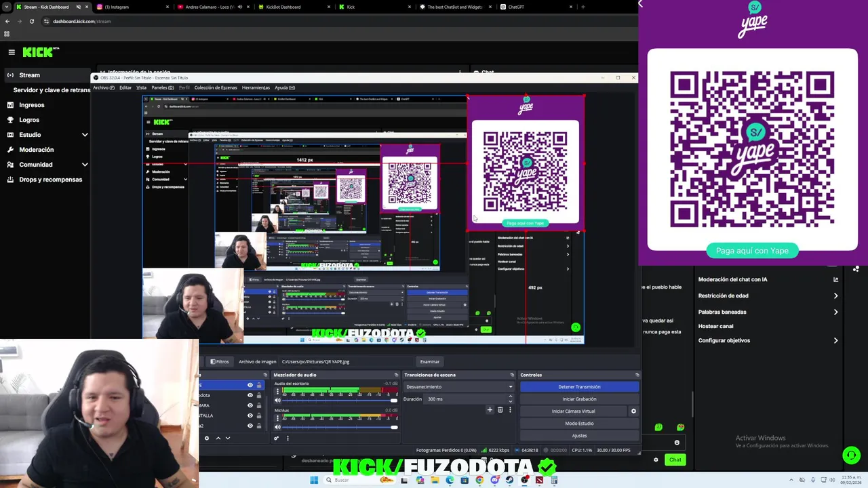Click Examinar to browse image file

tap(429, 361)
